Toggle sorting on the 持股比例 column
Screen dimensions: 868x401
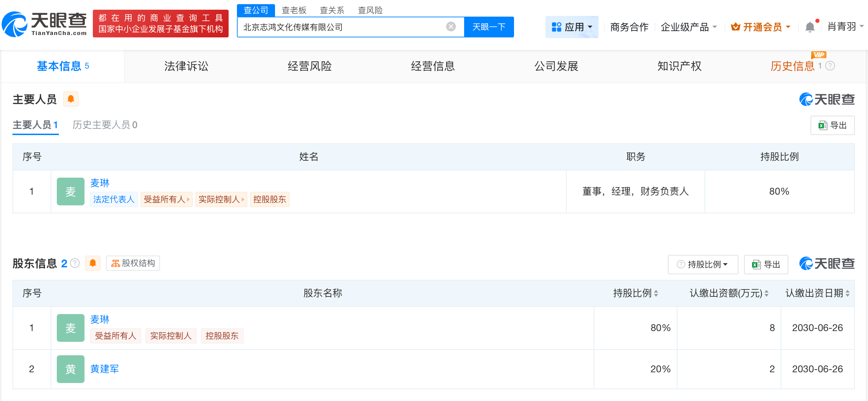click(x=656, y=293)
